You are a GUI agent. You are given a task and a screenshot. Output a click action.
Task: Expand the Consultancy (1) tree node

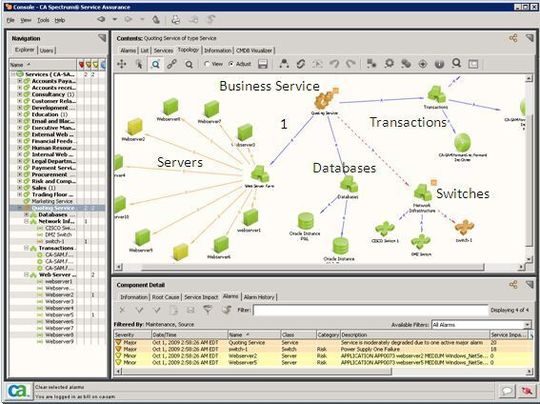(20, 94)
